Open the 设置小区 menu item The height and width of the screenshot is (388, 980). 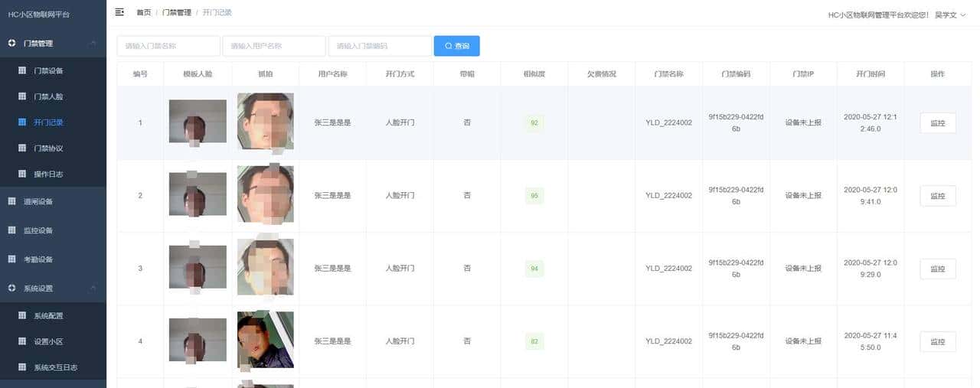tap(53, 341)
